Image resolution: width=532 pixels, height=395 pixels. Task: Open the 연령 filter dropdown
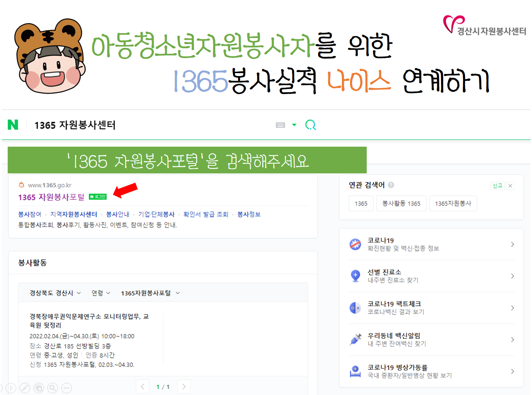click(x=101, y=293)
